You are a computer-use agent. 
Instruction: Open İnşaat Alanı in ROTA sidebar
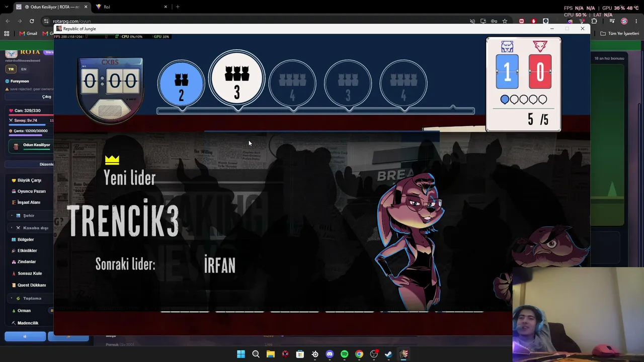(x=29, y=202)
